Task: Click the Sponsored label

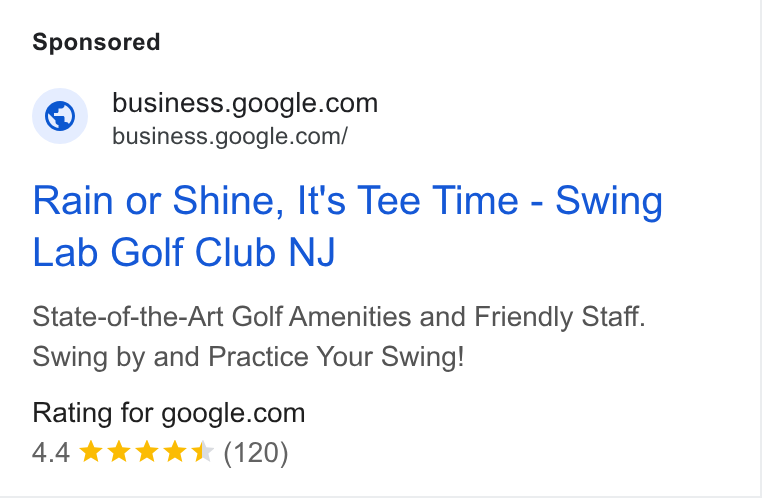Action: (x=96, y=42)
